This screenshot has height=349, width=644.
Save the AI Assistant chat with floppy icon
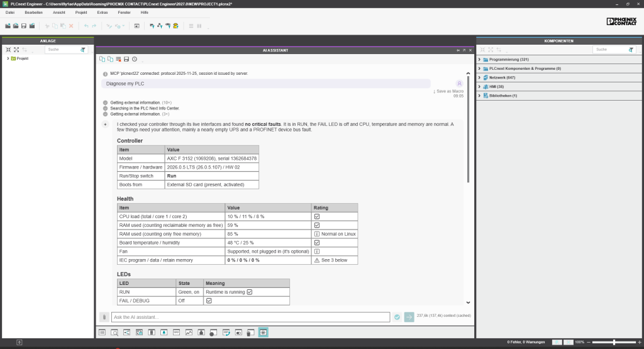[126, 59]
